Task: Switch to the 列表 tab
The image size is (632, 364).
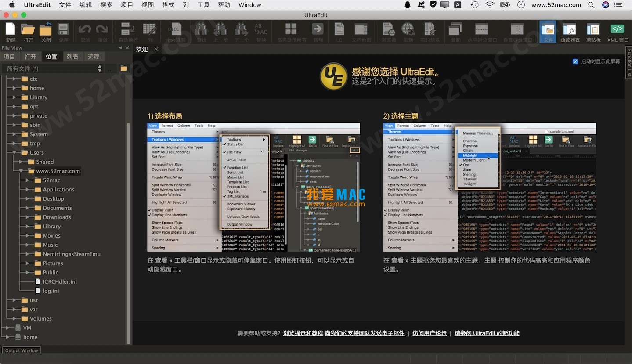Action: (72, 57)
